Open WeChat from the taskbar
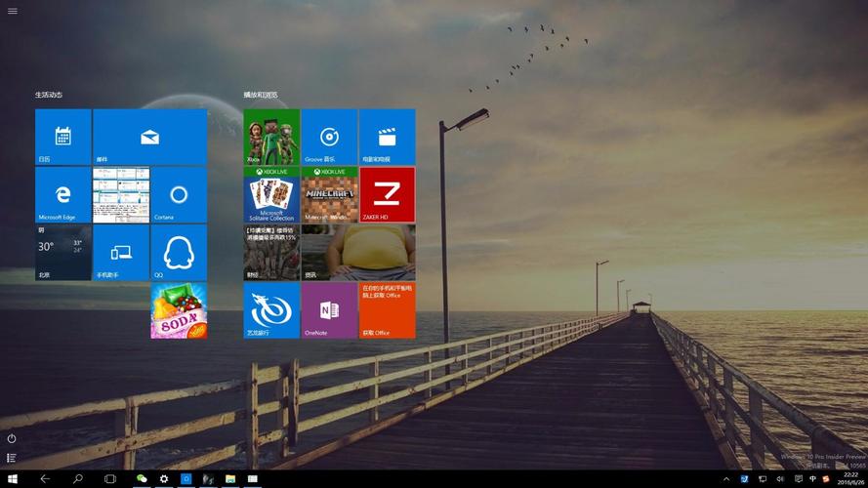 click(x=142, y=479)
